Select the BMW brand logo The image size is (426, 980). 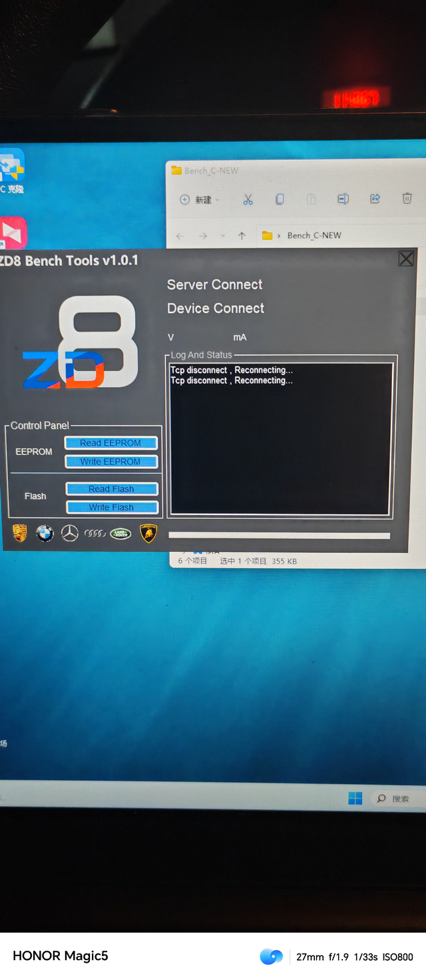pyautogui.click(x=45, y=533)
